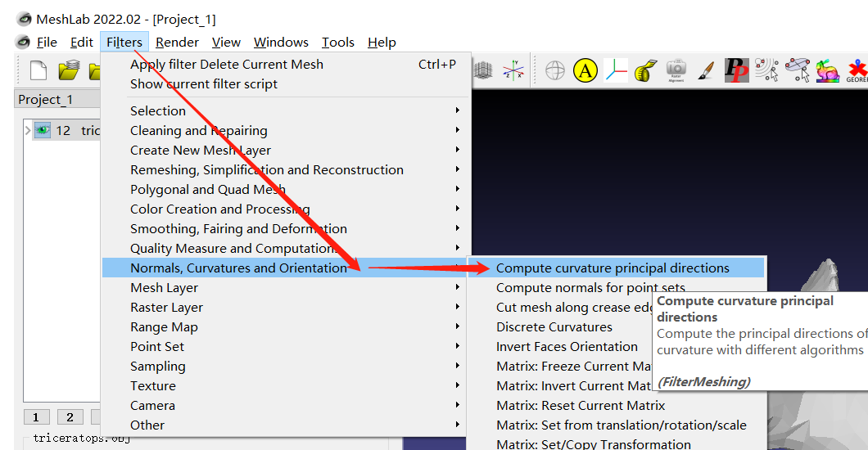Select Discrete Curvatures filter
Screen dimensions: 868x450
click(x=554, y=326)
